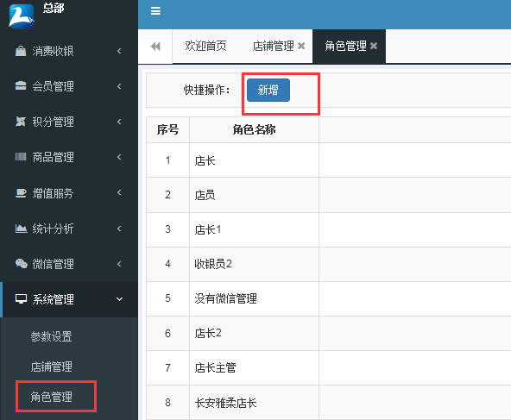Click the double-left arrow tab scroll icon
Viewport: 511px width, 420px height.
[155, 47]
